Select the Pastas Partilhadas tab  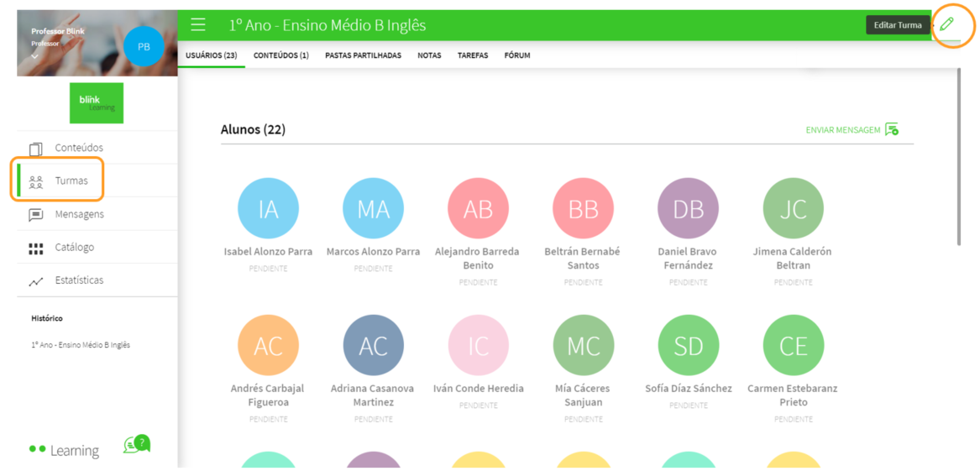(363, 55)
